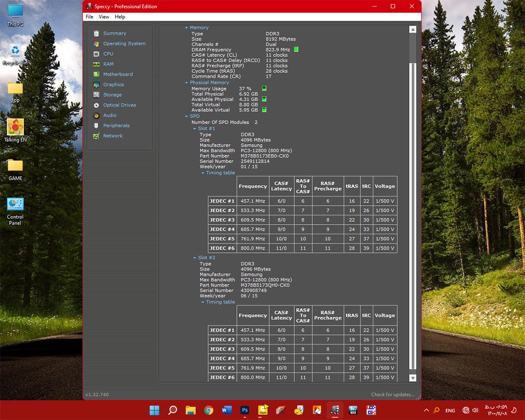The height and width of the screenshot is (420, 525).
Task: Open the Network section
Action: (113, 136)
